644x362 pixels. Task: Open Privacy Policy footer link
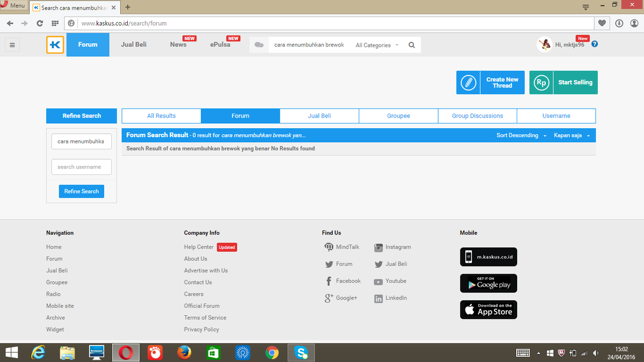(x=202, y=329)
